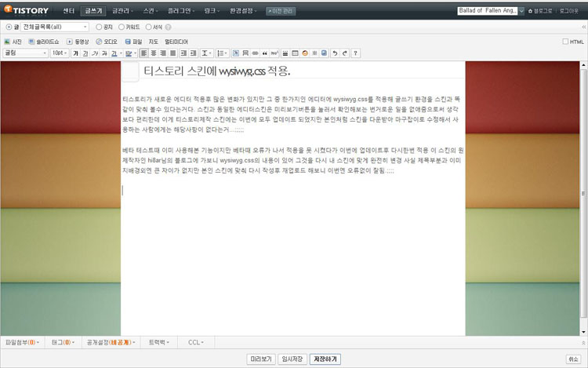The width and height of the screenshot is (588, 368).
Task: Insert text box icon
Action: [x=235, y=53]
